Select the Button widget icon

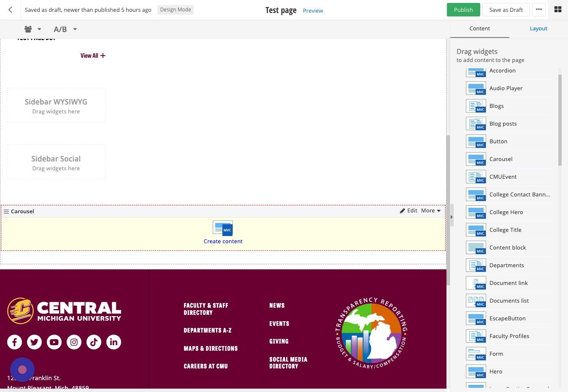476,141
